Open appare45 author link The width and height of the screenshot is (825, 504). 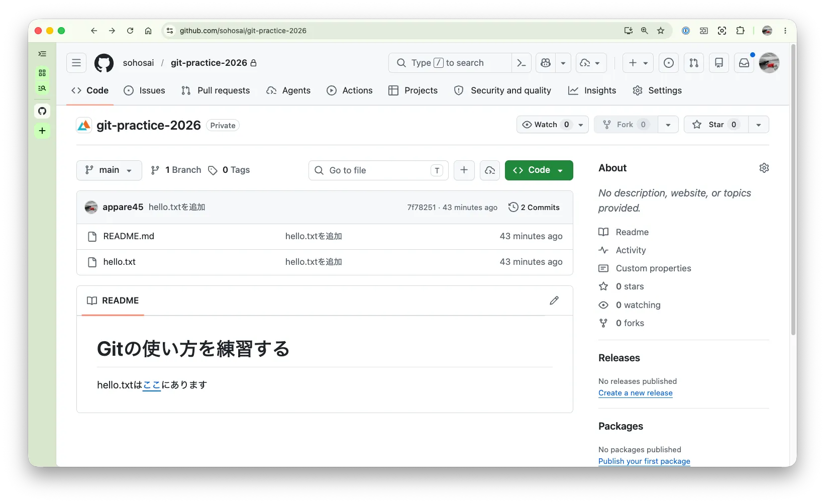pyautogui.click(x=123, y=207)
